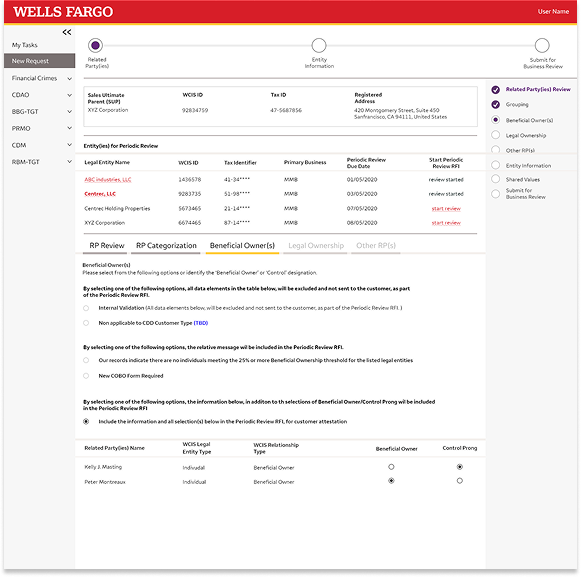Mark Peter Montreaux as Control Prong
581x577 pixels.
(460, 481)
